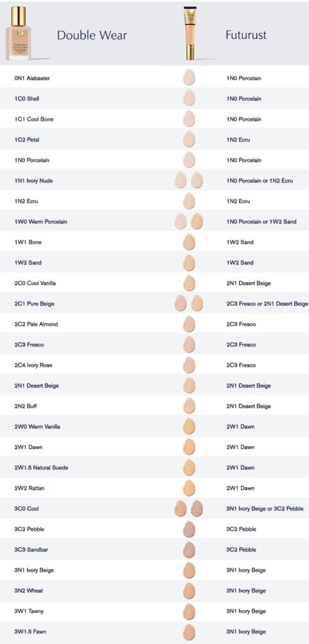Select the 2W1 Dawn shade swatch
This screenshot has width=309, height=644.
point(189,447)
